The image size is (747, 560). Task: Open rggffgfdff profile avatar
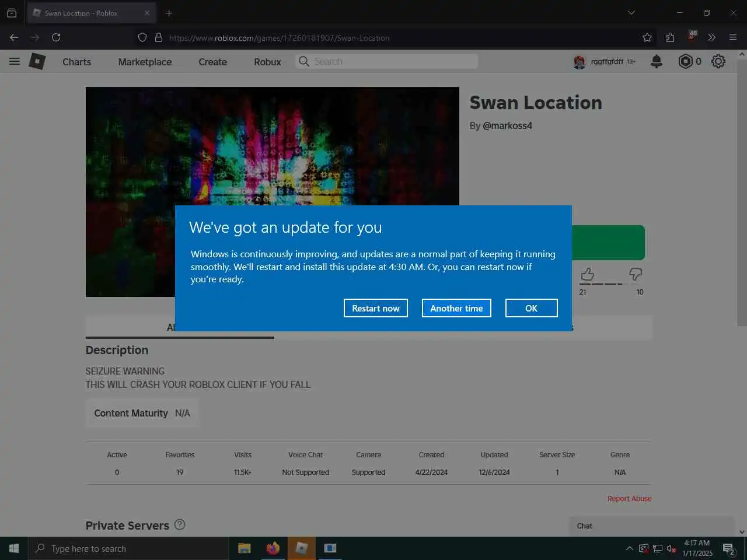click(x=580, y=62)
